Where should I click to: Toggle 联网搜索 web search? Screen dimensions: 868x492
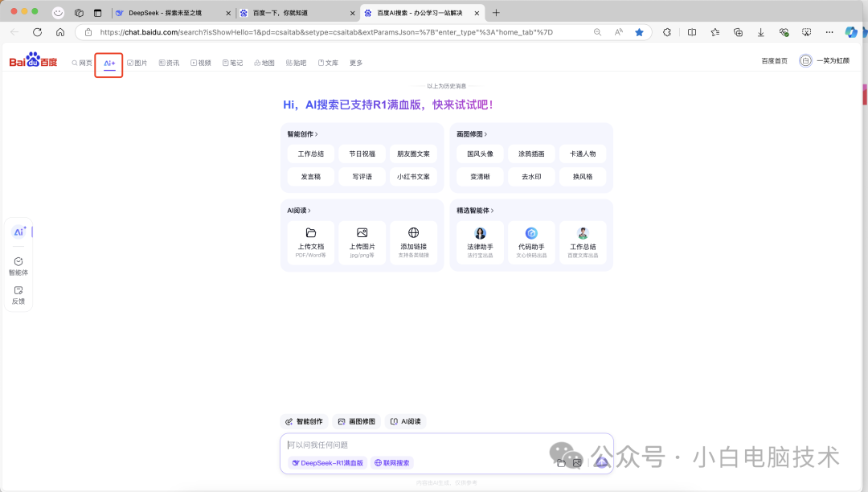tap(392, 463)
